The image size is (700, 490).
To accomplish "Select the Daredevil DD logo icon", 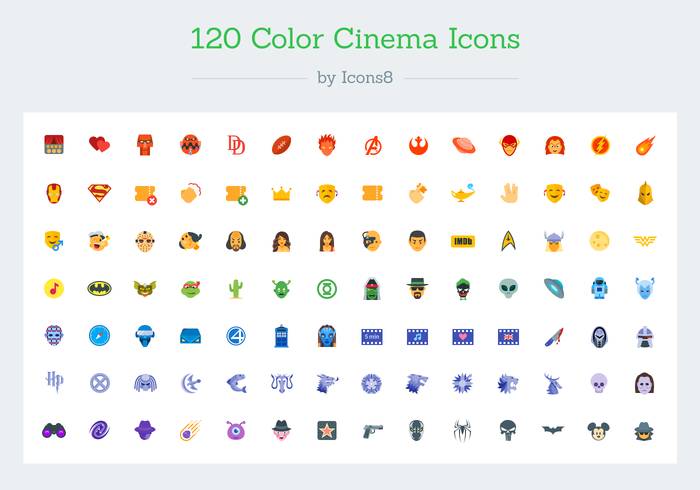I will tap(236, 145).
